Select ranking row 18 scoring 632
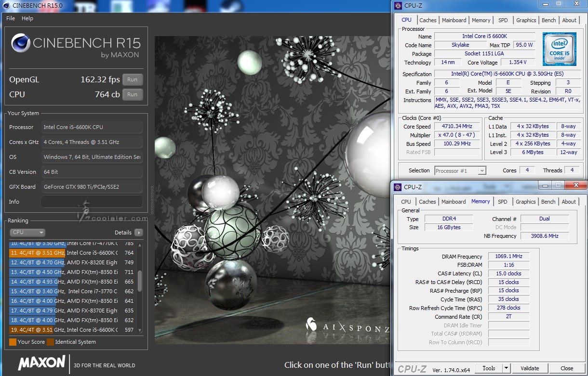The image size is (588, 376). click(x=72, y=320)
